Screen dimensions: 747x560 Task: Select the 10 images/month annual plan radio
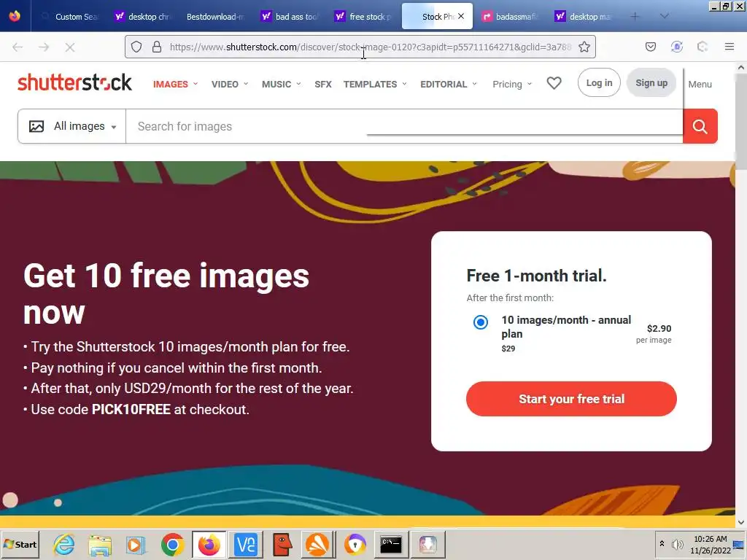coord(480,322)
